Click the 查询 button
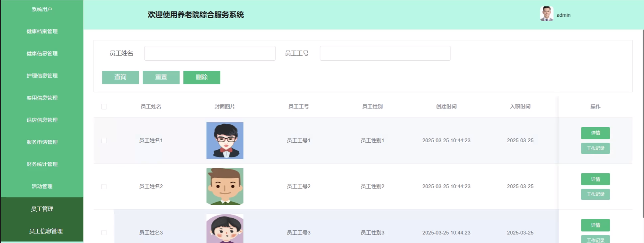Viewport: 644px width, 243px height. pos(120,77)
